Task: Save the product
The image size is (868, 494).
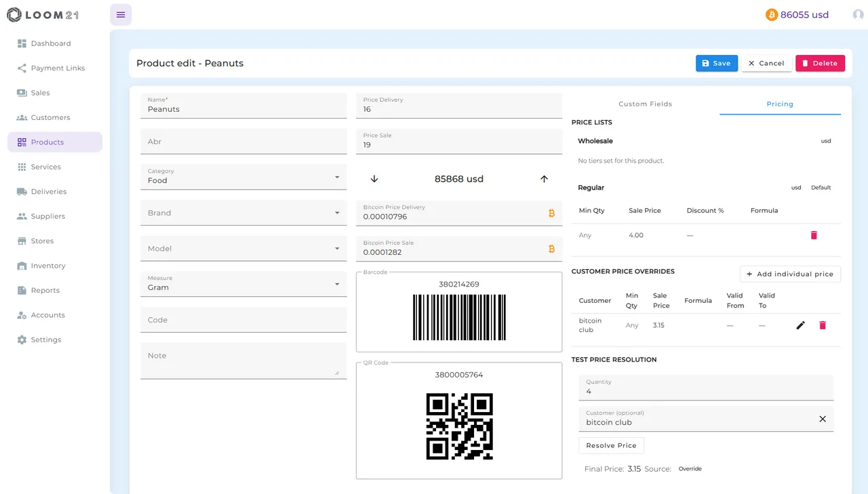Action: (x=717, y=63)
